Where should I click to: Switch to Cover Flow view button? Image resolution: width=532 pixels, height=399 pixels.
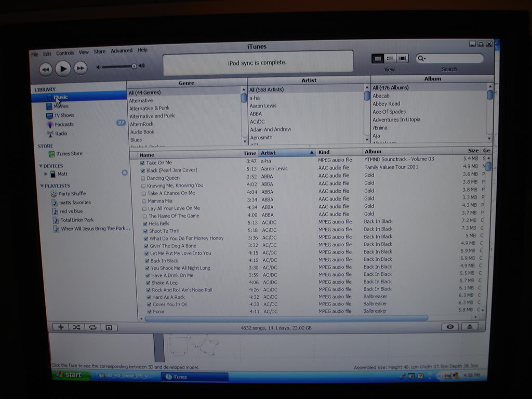click(x=403, y=58)
